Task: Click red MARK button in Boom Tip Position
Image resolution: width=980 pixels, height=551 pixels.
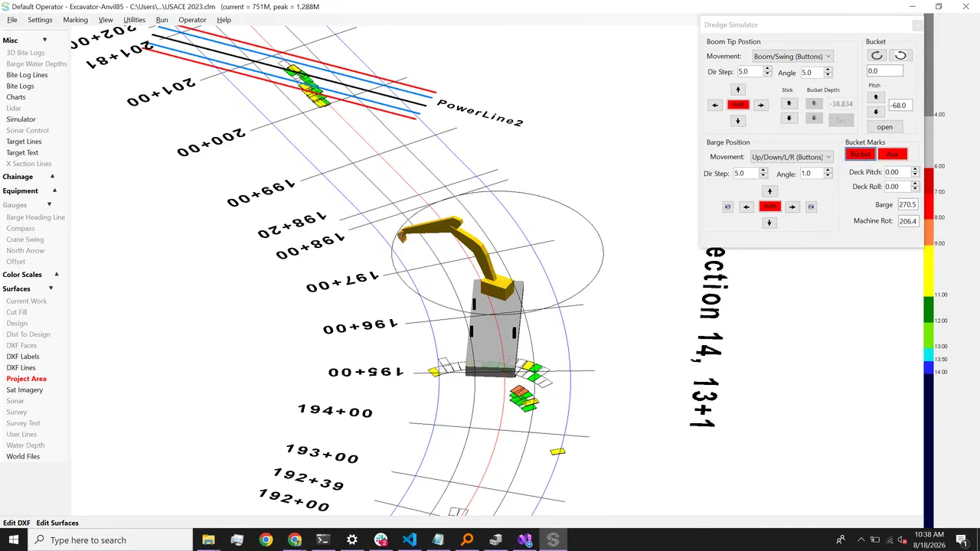Action: pos(738,105)
